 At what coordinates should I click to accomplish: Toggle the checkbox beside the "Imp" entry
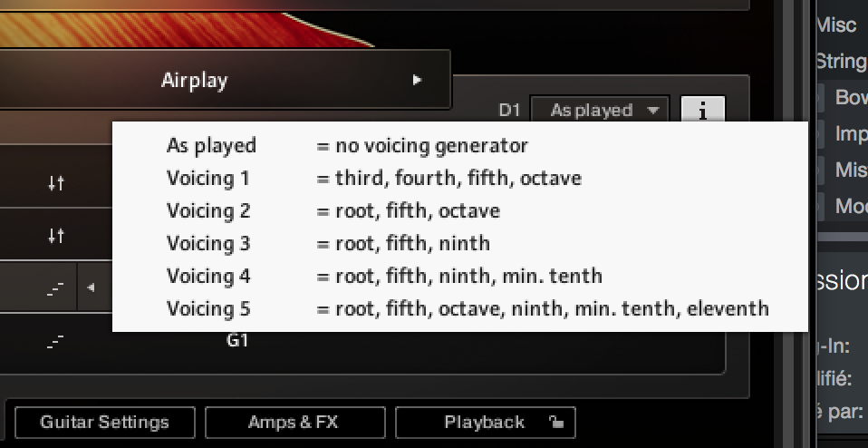click(x=820, y=134)
